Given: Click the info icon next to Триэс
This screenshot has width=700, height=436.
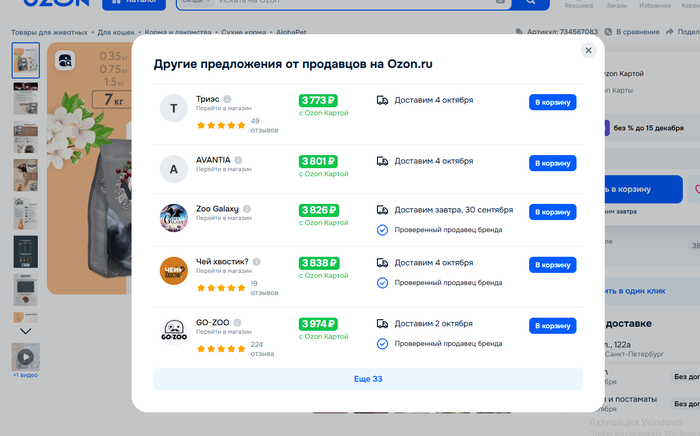Looking at the screenshot, I should [x=227, y=99].
